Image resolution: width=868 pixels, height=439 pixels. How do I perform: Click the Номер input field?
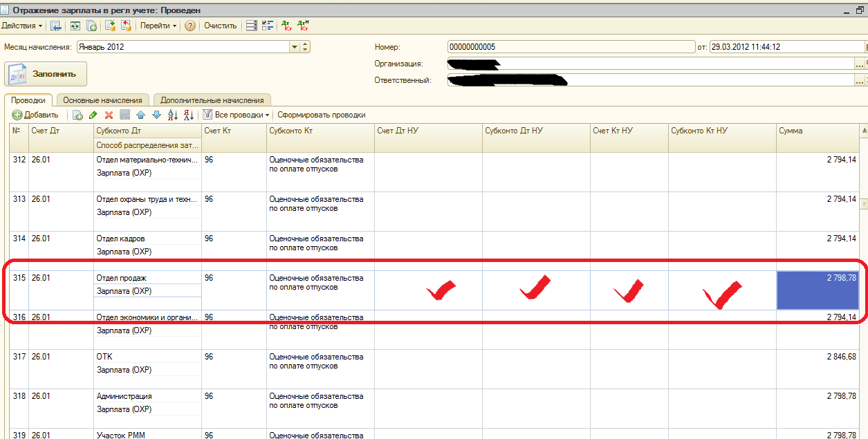[x=571, y=47]
